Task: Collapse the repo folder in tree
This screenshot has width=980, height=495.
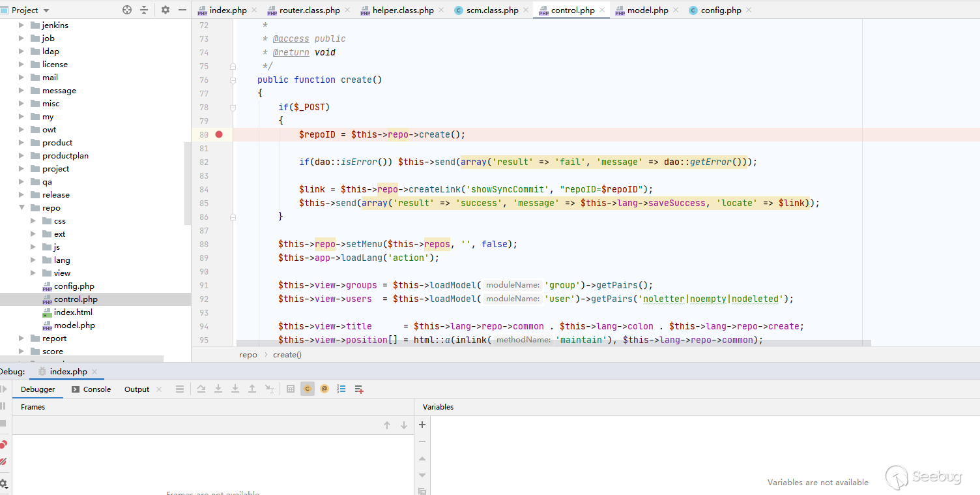Action: (22, 208)
